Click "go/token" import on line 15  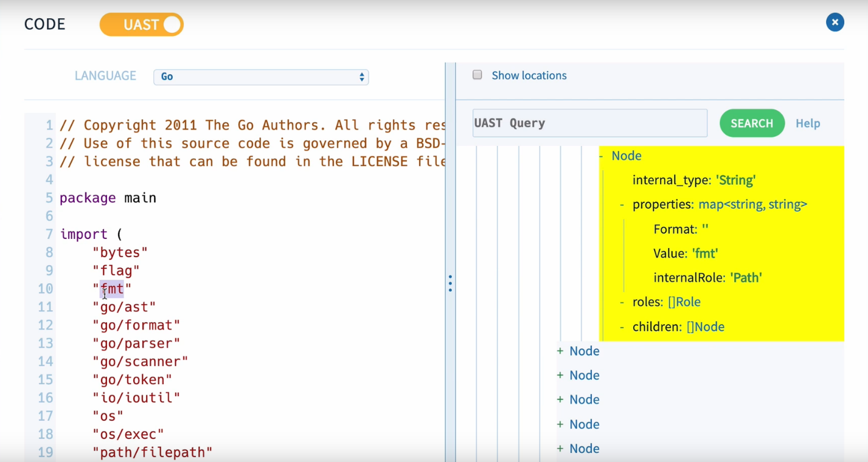tap(132, 380)
